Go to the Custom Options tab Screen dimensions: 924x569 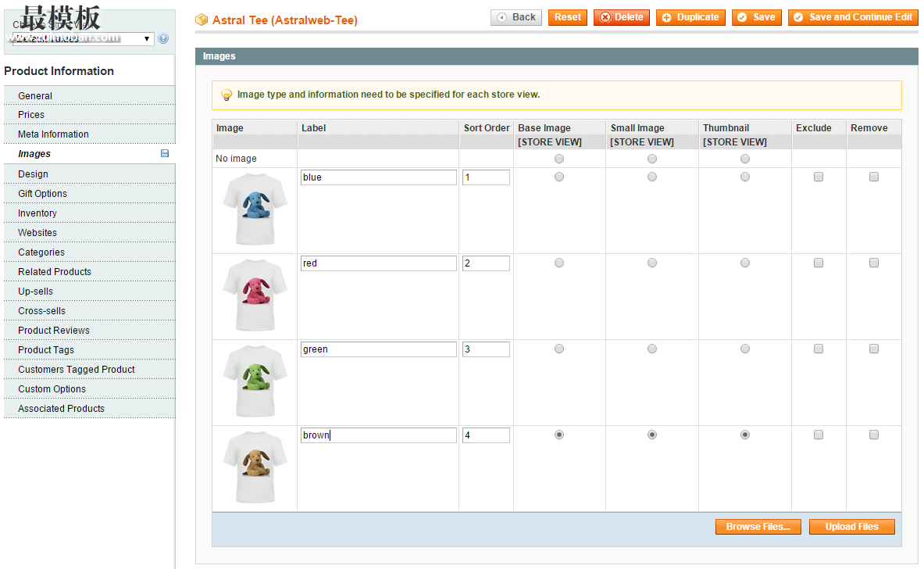(x=52, y=389)
